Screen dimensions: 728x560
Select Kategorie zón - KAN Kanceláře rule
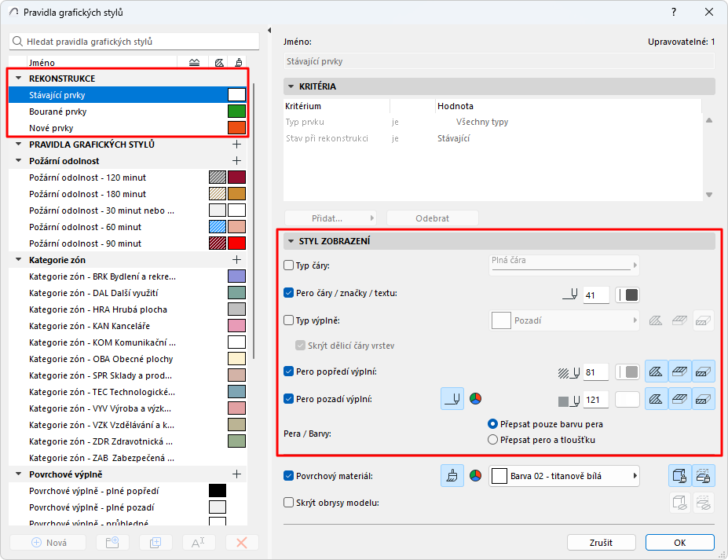coord(128,326)
